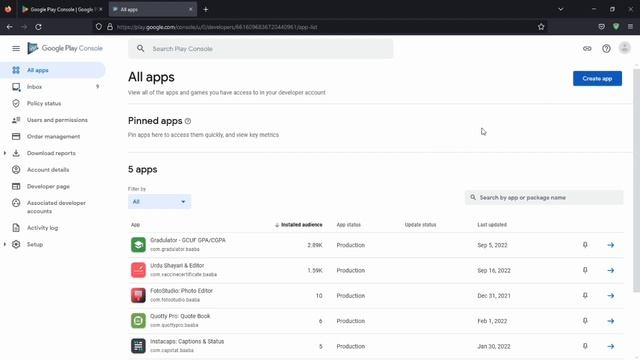Viewport: 640px width, 360px height.
Task: Click the browser address bar URL
Action: tap(217, 27)
